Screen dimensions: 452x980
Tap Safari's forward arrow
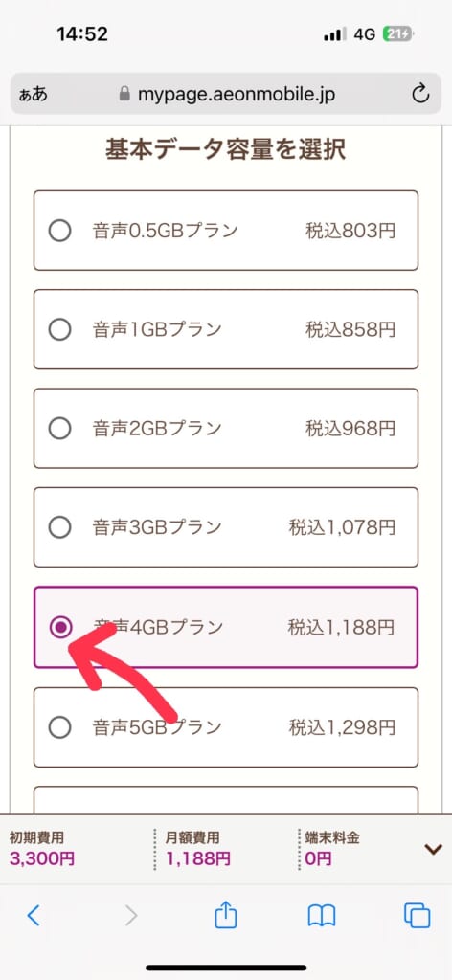(130, 916)
